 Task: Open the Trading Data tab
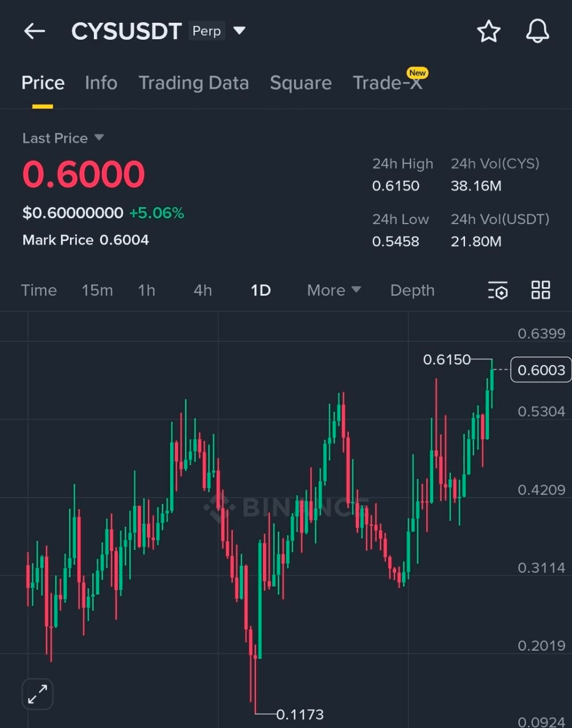(x=194, y=83)
